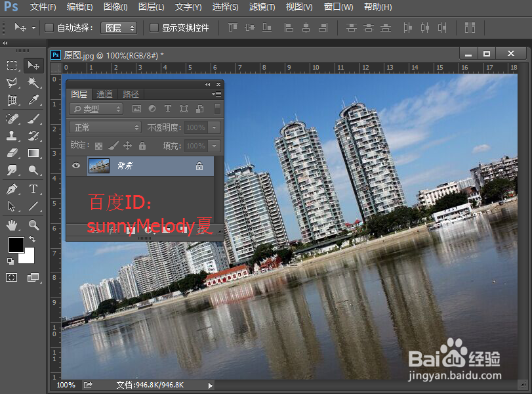This screenshot has width=532, height=394.
Task: Select the Pen tool
Action: click(x=12, y=189)
